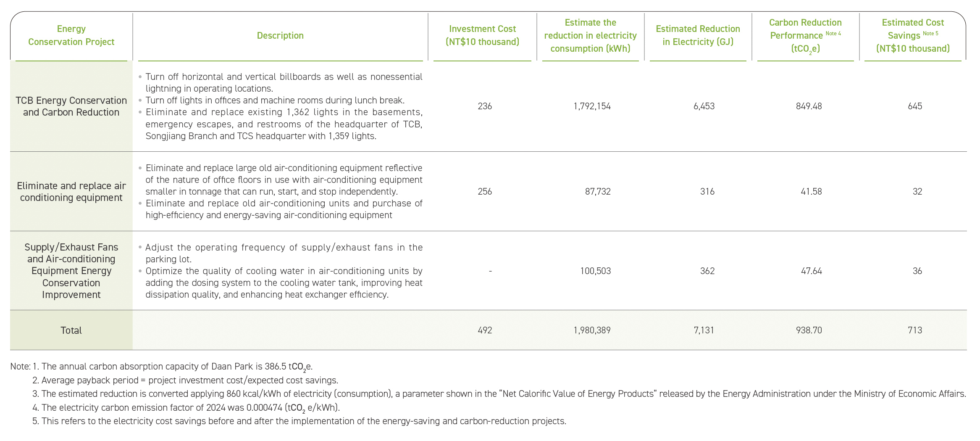Click the Investment Cost column header

click(482, 35)
